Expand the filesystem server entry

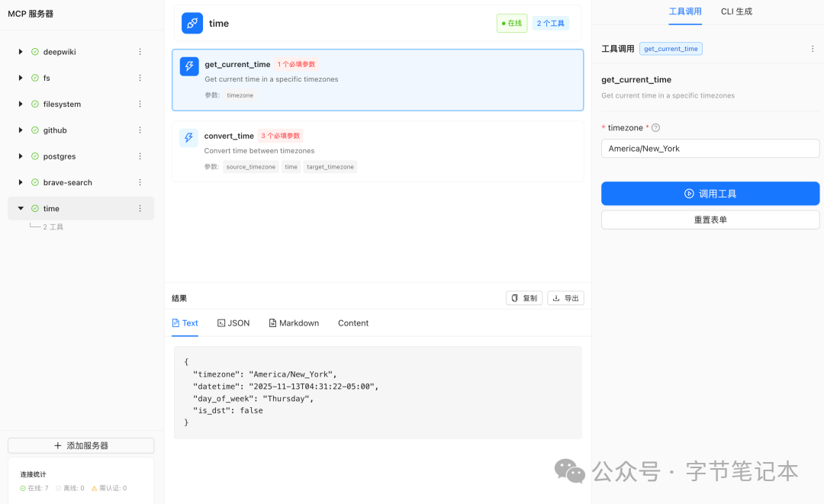pyautogui.click(x=21, y=104)
